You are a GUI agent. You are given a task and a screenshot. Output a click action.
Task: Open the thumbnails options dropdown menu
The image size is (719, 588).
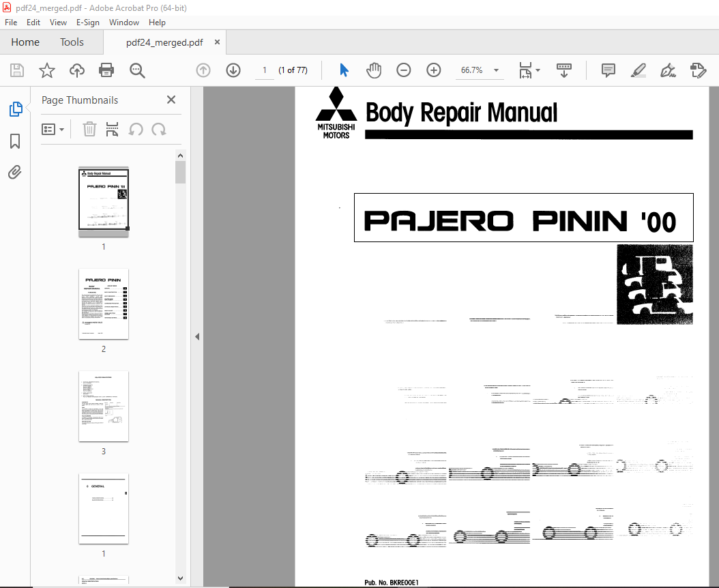click(53, 130)
